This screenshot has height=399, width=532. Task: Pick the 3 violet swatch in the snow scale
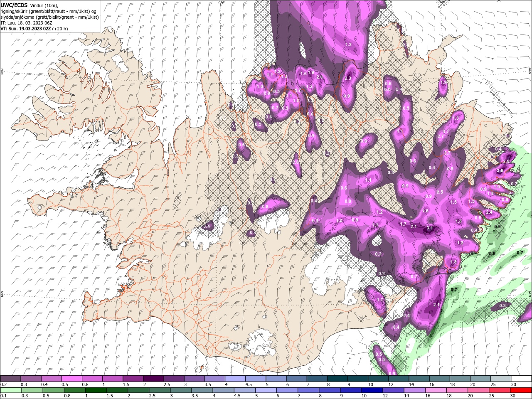point(194,378)
